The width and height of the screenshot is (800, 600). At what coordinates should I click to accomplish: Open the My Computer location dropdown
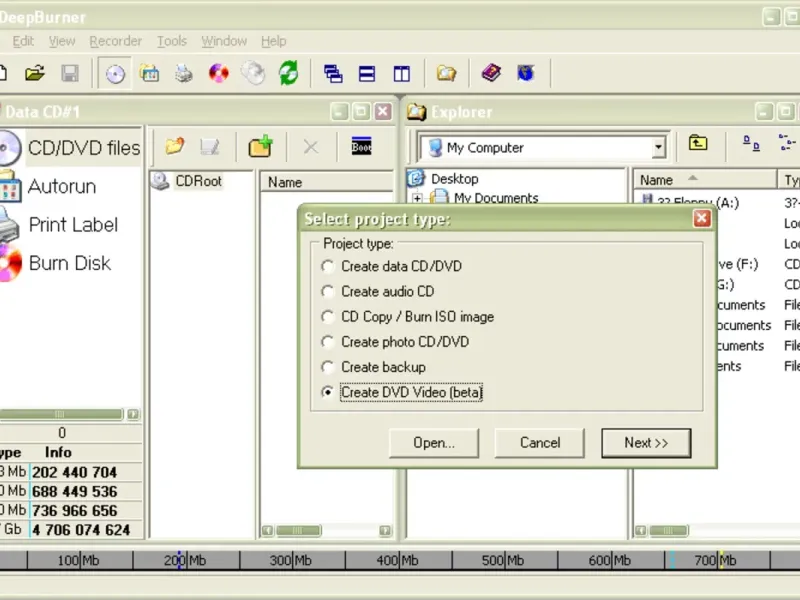658,148
